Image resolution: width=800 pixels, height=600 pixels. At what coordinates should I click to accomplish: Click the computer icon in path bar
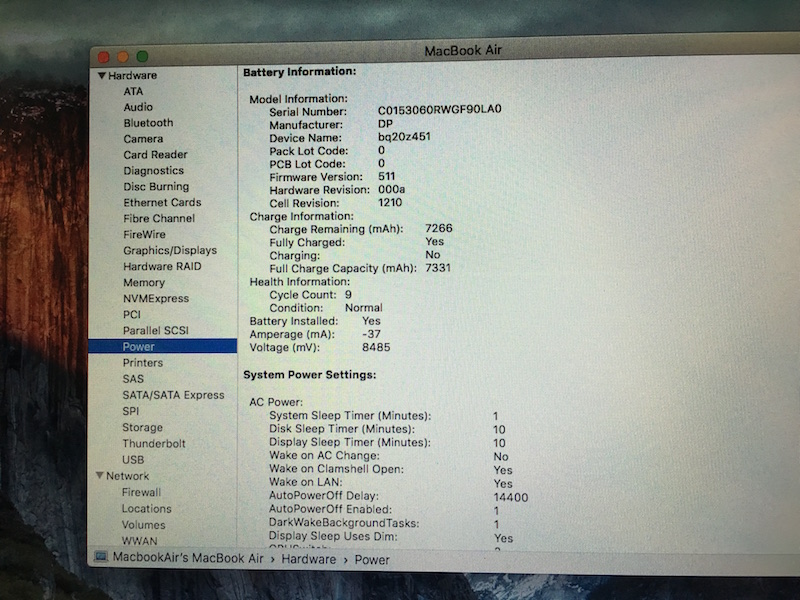click(101, 557)
